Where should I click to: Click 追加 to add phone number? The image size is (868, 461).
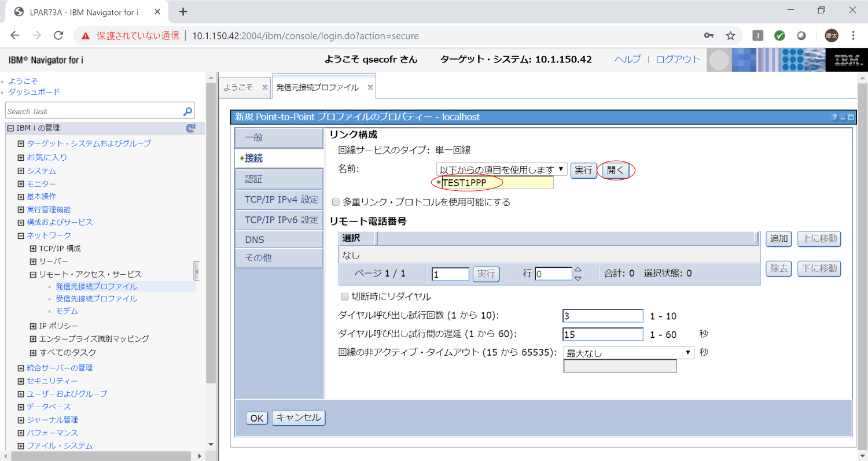(779, 239)
